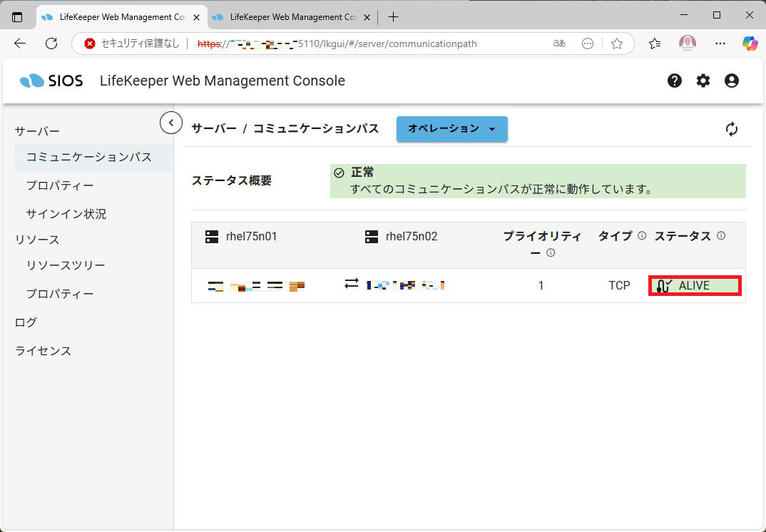
Task: Open the ライセンス section
Action: coord(43,351)
